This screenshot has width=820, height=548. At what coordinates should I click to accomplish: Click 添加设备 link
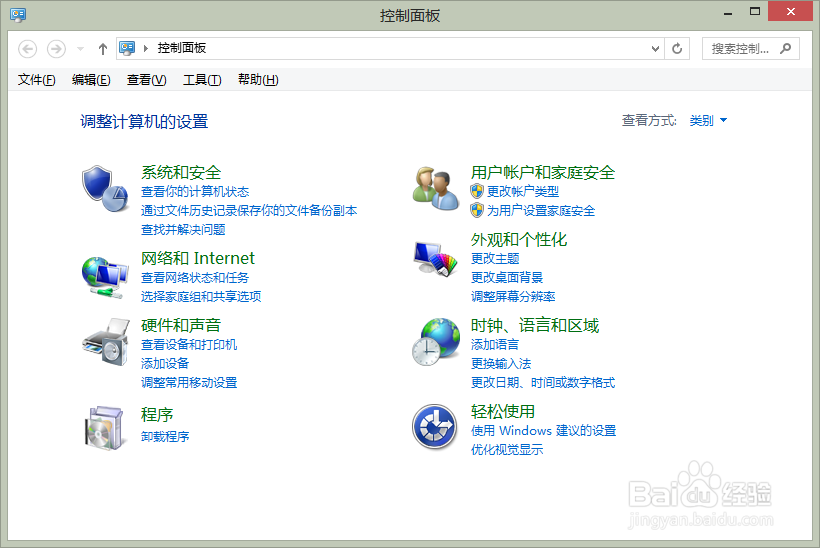pos(165,363)
